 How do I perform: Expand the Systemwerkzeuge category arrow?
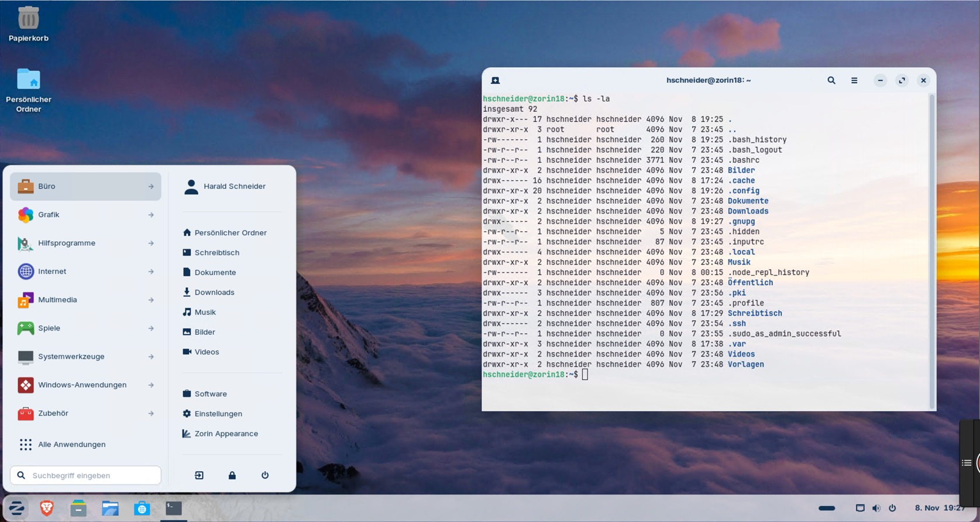click(151, 357)
